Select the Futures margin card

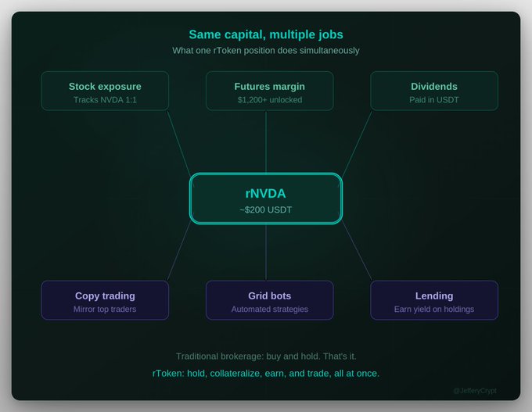click(x=269, y=91)
